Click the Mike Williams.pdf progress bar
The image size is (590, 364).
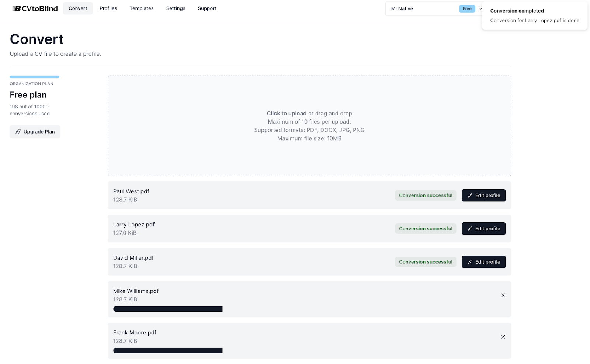click(x=168, y=309)
